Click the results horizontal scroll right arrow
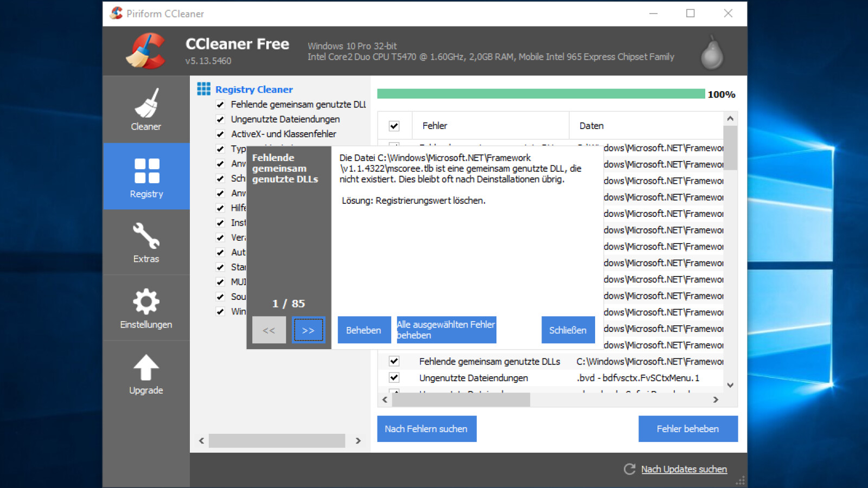 point(716,400)
